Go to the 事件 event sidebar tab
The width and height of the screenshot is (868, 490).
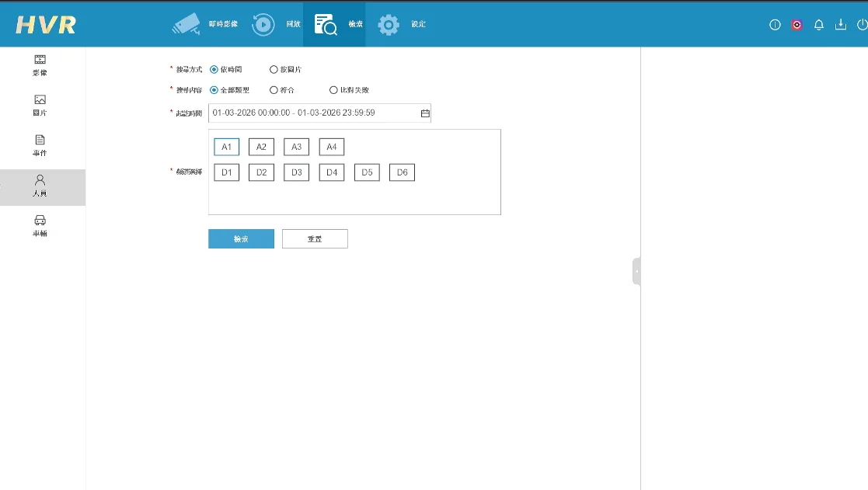40,141
